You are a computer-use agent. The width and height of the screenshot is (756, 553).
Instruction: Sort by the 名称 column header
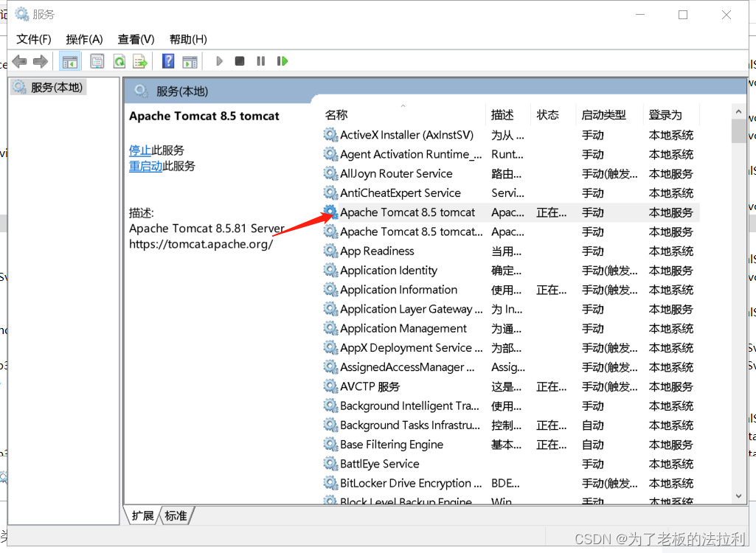tap(336, 115)
